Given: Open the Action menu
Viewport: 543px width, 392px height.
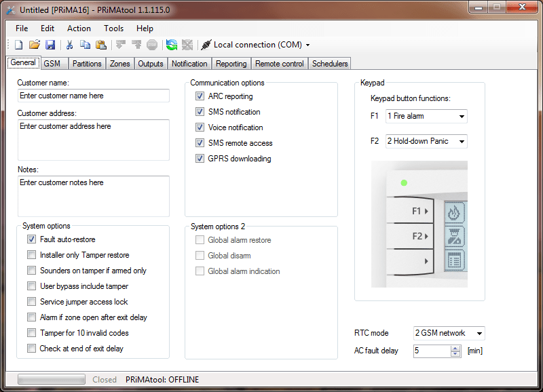Looking at the screenshot, I should [79, 28].
